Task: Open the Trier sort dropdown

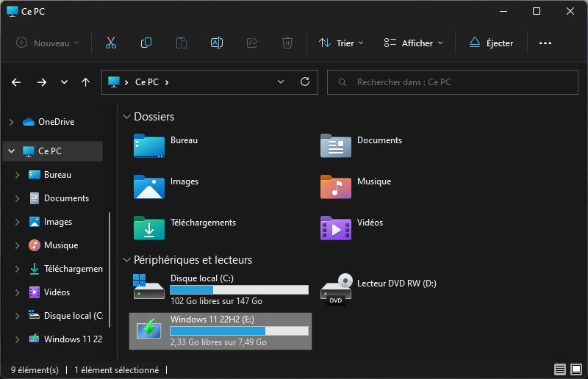Action: (341, 43)
